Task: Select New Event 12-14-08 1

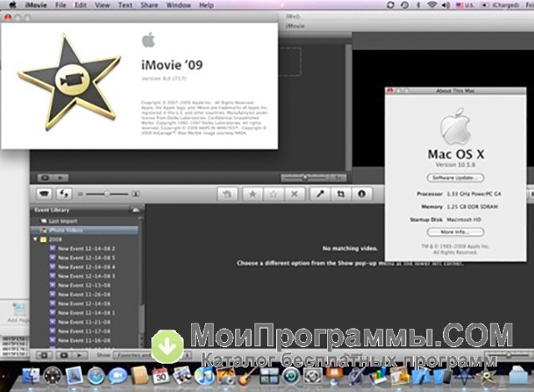Action: 85,313
